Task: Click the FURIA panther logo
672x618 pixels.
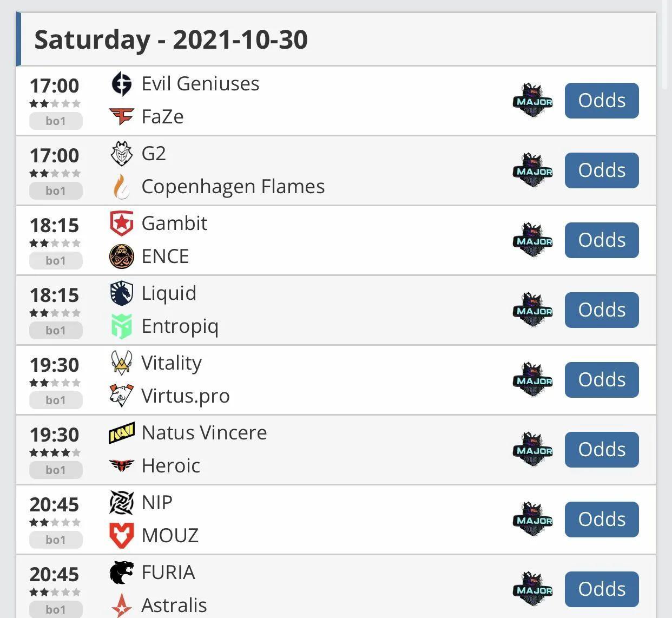Action: [x=121, y=573]
